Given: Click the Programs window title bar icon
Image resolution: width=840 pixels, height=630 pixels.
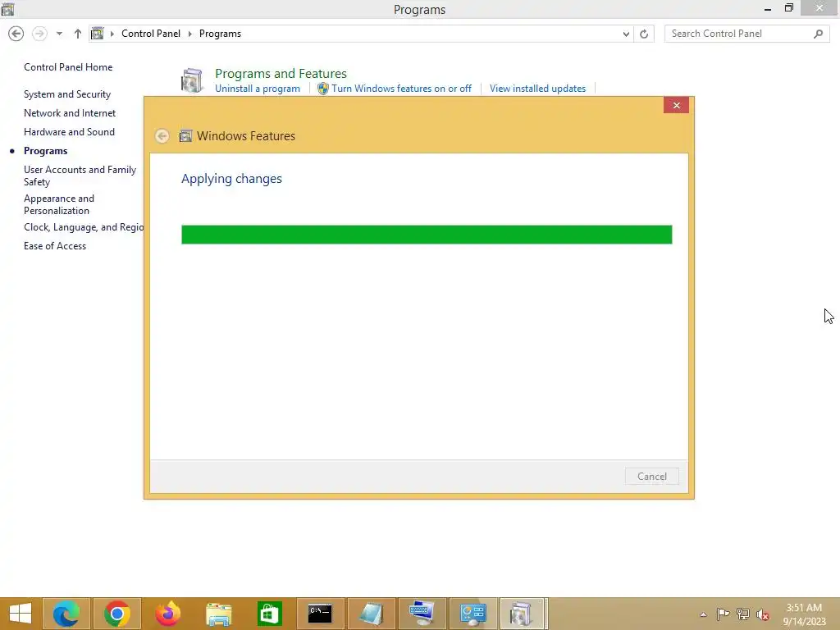Looking at the screenshot, I should coord(7,8).
